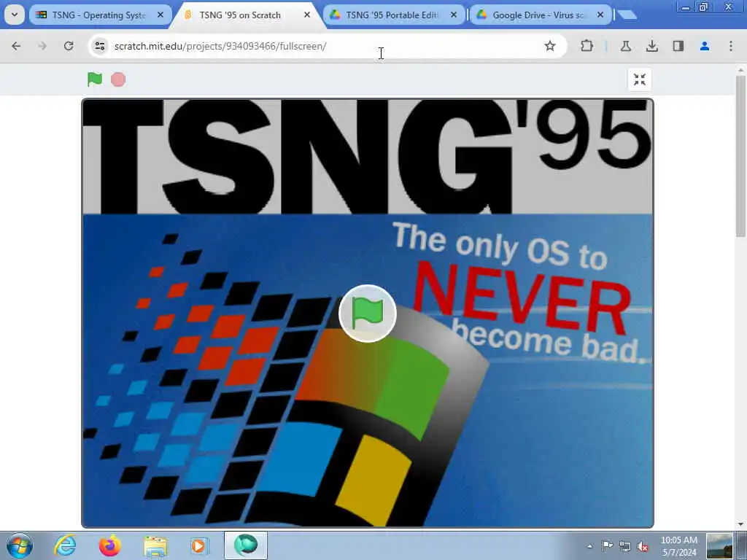Close the TSNG - Operating System tab
This screenshot has width=747, height=560.
[x=160, y=15]
